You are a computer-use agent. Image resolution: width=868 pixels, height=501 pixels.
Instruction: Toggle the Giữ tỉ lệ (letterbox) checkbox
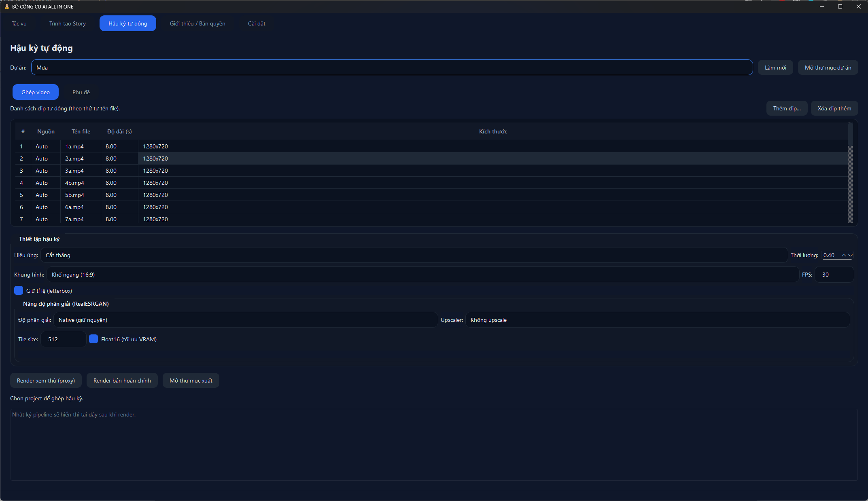(19, 290)
